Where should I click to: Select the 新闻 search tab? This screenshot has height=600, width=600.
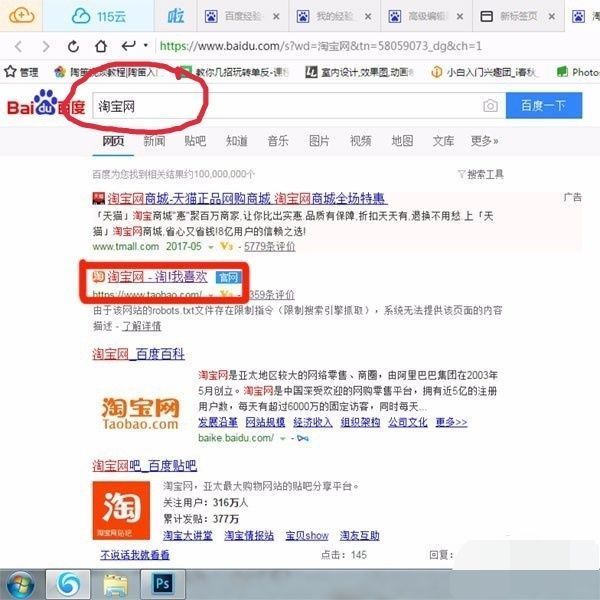(x=154, y=141)
